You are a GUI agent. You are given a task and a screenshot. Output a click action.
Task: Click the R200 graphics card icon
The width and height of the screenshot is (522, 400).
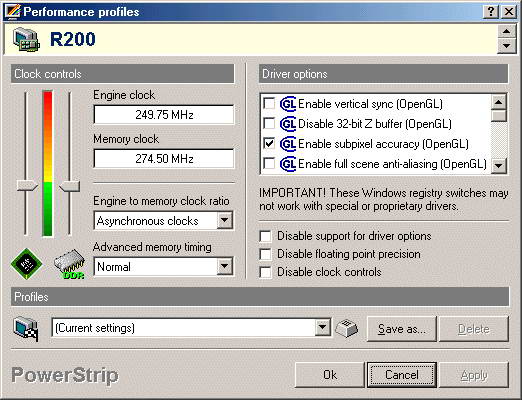coord(26,39)
